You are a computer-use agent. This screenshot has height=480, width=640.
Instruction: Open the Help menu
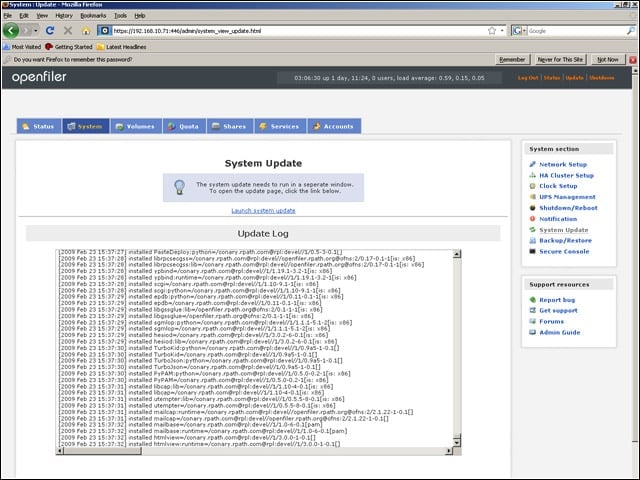pos(140,16)
